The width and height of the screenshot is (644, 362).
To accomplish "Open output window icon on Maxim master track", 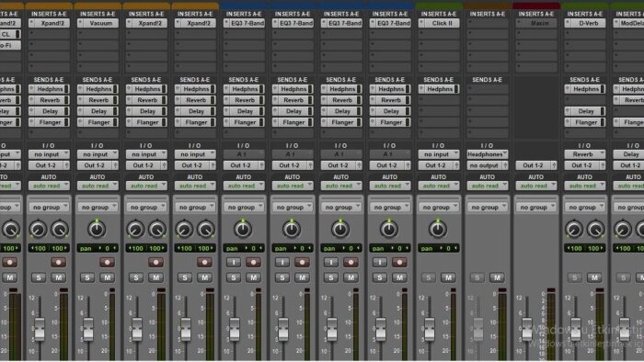I will click(x=554, y=165).
